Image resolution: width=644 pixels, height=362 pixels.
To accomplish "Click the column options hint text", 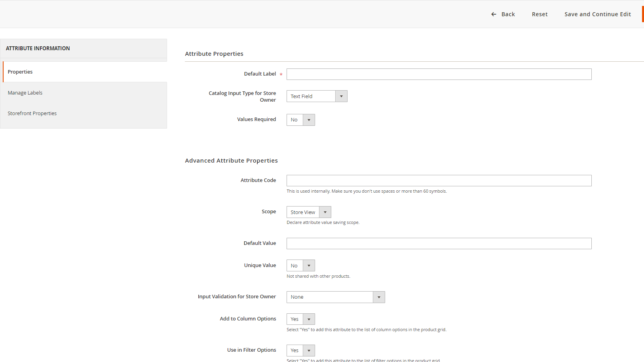I will (367, 330).
